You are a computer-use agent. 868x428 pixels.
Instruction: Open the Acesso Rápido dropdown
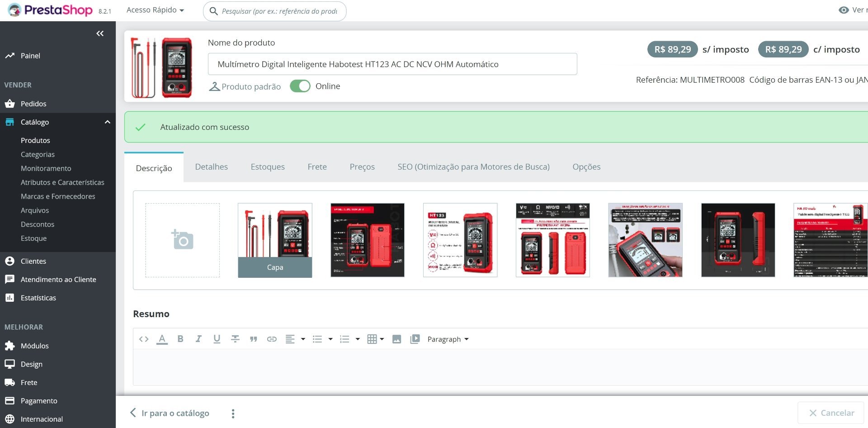tap(155, 10)
